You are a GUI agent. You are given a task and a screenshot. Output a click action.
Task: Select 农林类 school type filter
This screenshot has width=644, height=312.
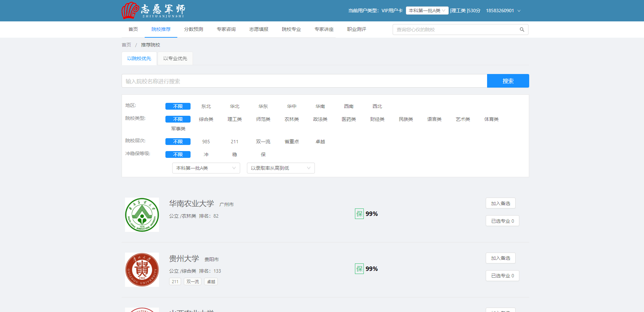[292, 119]
